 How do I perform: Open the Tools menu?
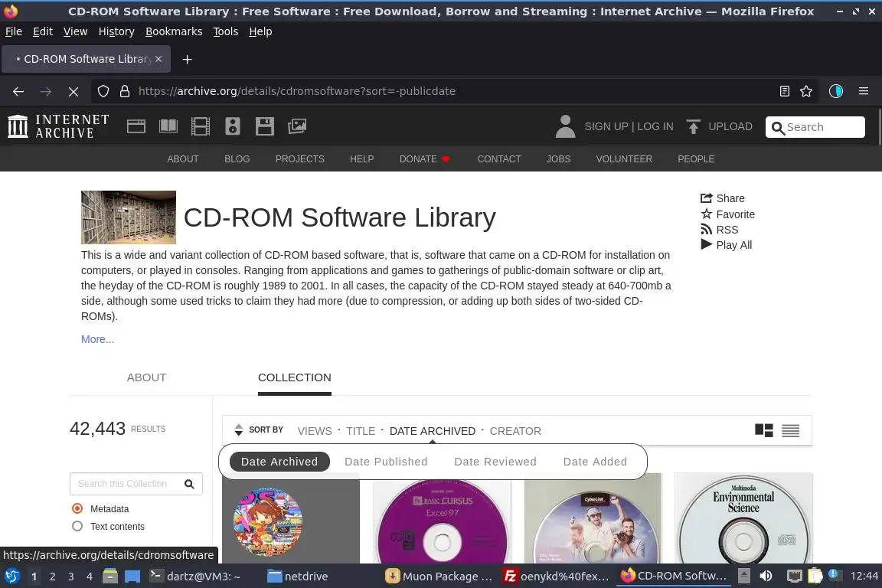tap(226, 31)
